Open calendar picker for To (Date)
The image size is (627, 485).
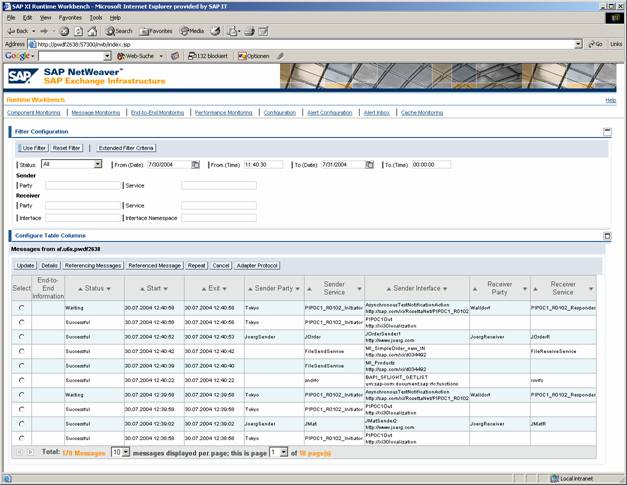370,165
